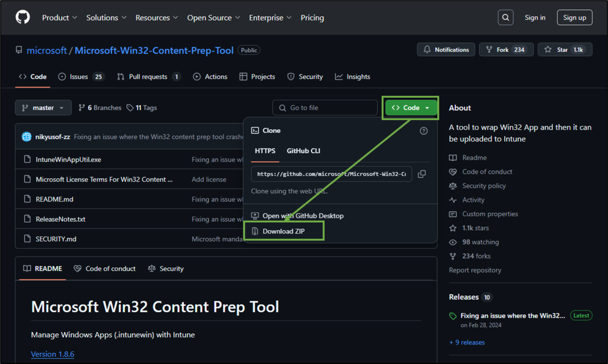
Task: Expand the Solutions menu
Action: (106, 17)
